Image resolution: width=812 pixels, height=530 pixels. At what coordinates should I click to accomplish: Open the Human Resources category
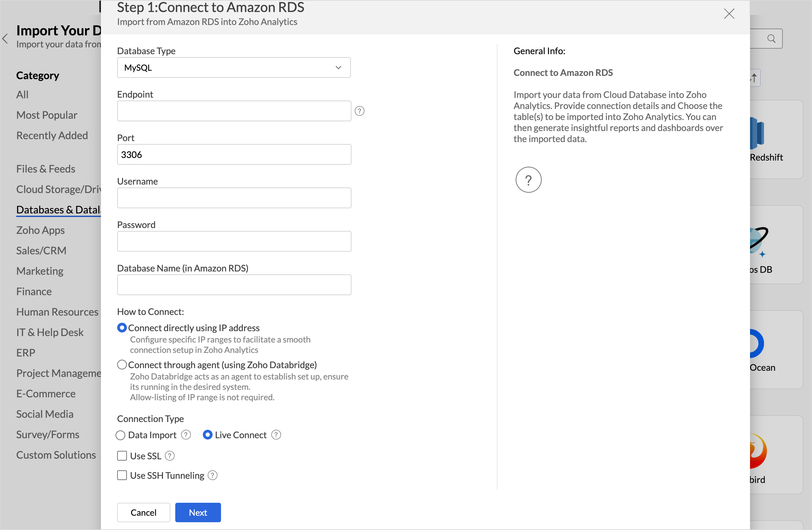pos(57,312)
